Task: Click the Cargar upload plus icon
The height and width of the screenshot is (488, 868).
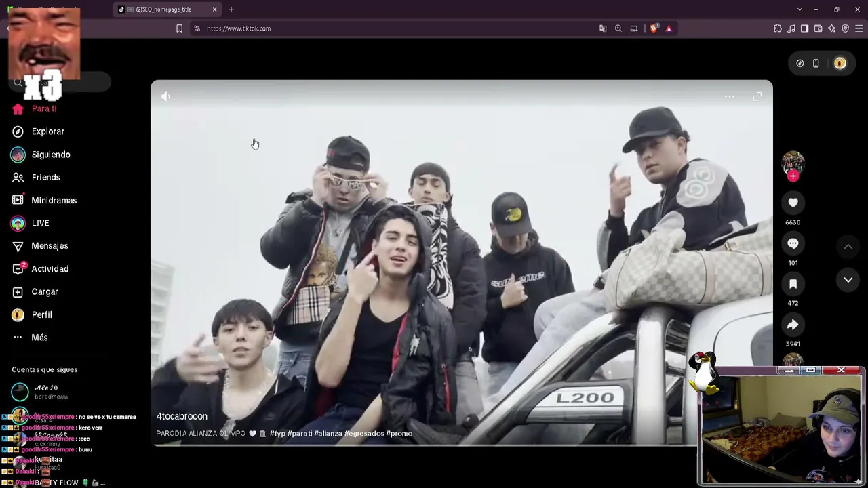Action: coord(18,292)
